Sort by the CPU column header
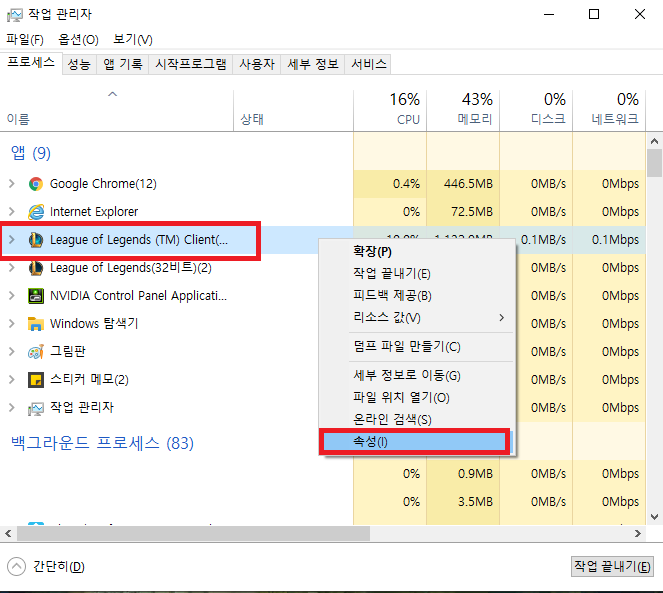This screenshot has height=593, width=663. click(x=390, y=111)
